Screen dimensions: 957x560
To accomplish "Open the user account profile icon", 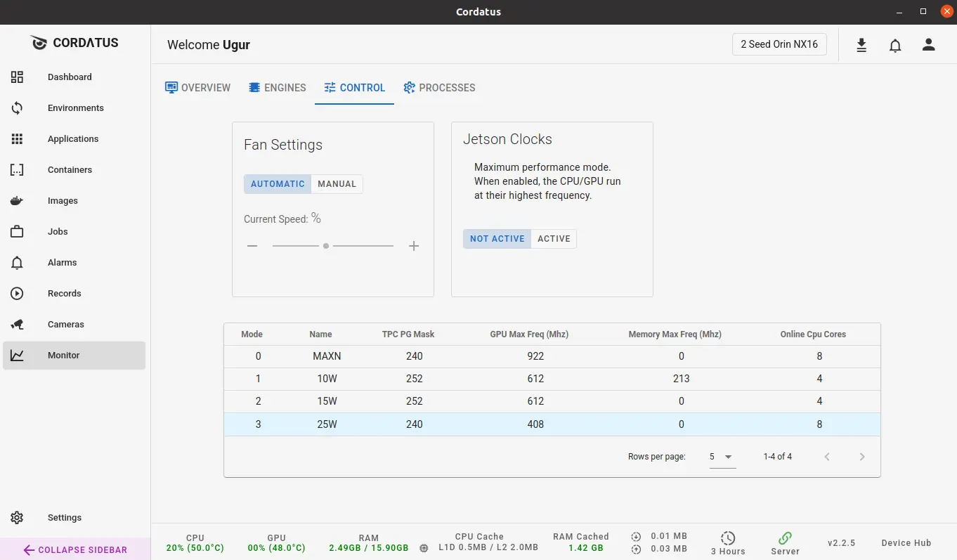I will coord(929,45).
